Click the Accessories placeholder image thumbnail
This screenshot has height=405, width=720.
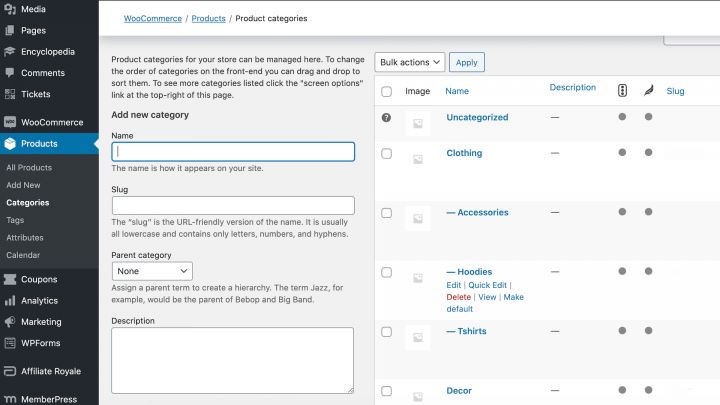click(417, 218)
